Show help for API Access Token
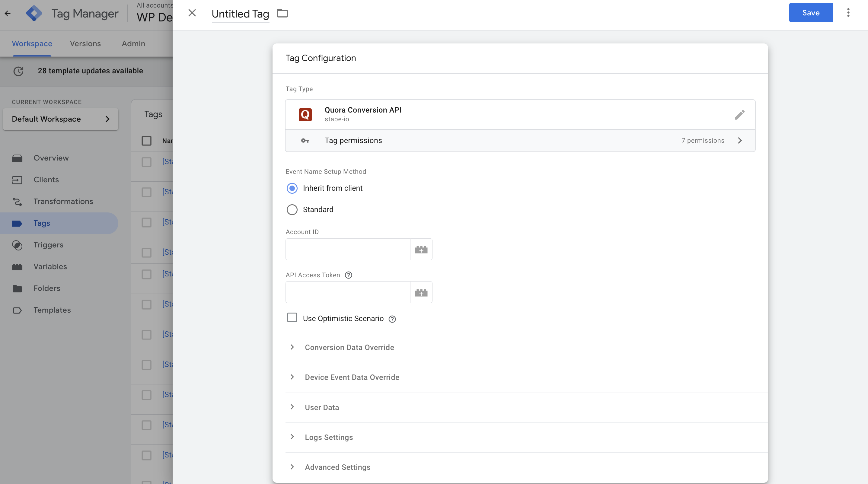 pyautogui.click(x=348, y=275)
